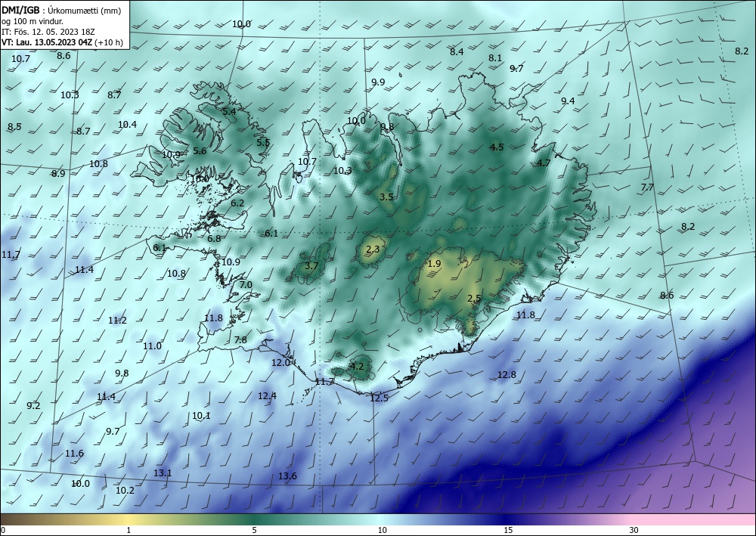756x536 pixels.
Task: Click the map value 8.1
Action: coord(495,58)
